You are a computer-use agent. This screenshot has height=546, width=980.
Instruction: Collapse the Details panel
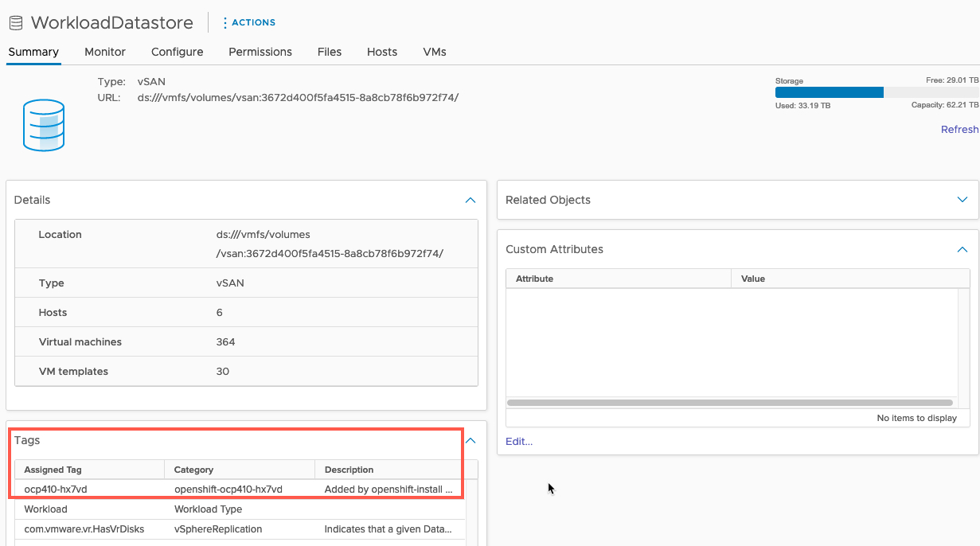[470, 200]
